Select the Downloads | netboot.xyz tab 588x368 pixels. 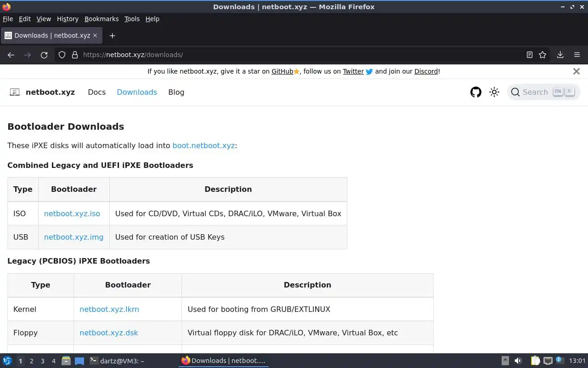pos(51,35)
